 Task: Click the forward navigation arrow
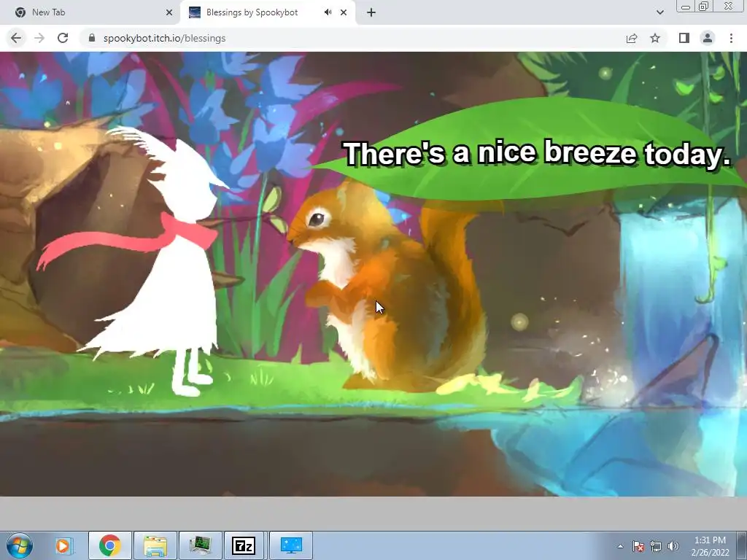(39, 38)
